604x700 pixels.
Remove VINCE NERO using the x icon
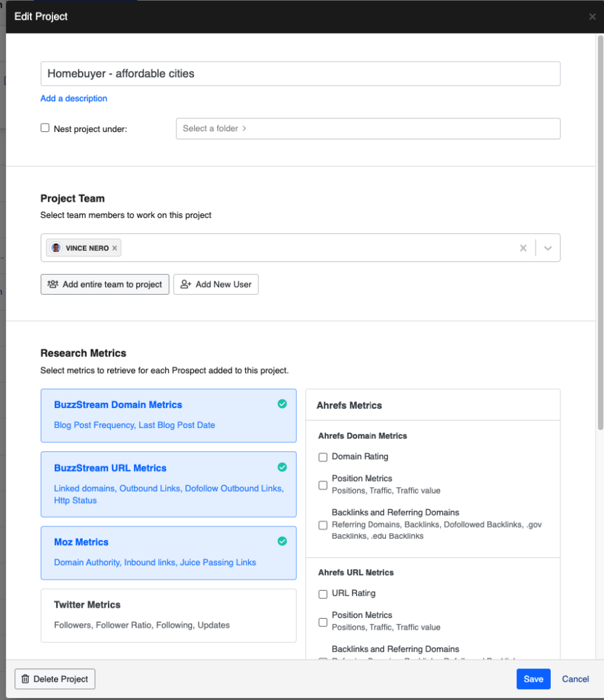pos(113,248)
